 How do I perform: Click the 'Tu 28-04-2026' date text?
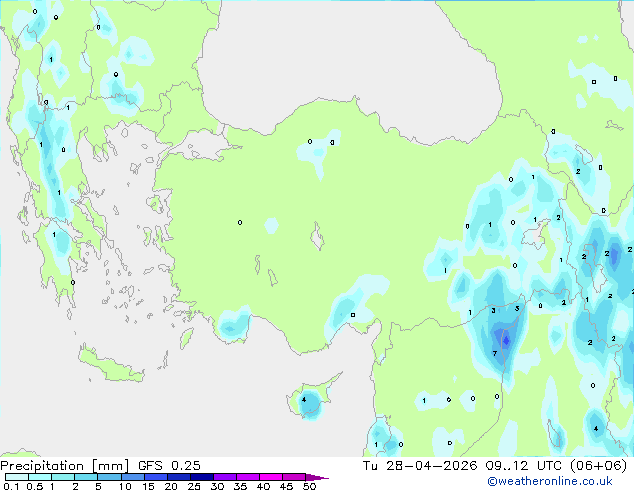pos(420,466)
